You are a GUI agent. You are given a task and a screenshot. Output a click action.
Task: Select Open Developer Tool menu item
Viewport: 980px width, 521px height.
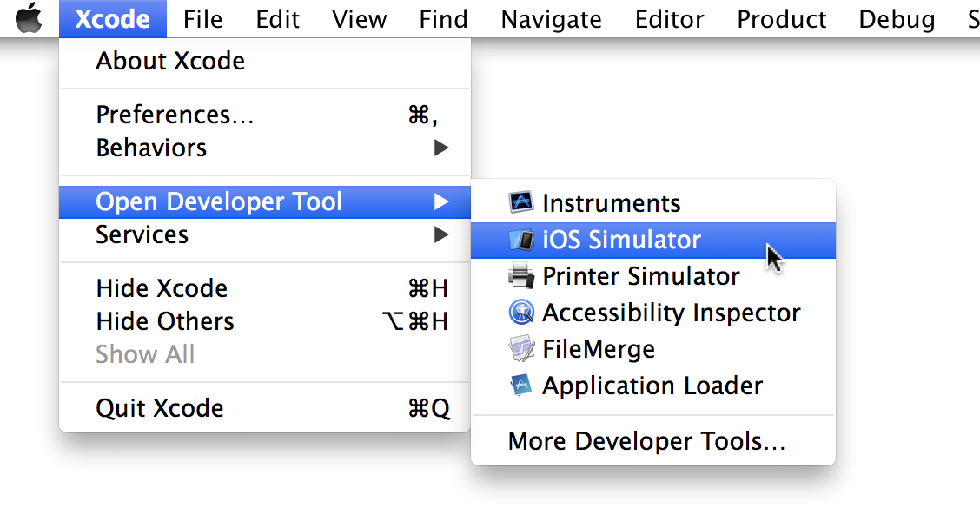click(x=264, y=201)
